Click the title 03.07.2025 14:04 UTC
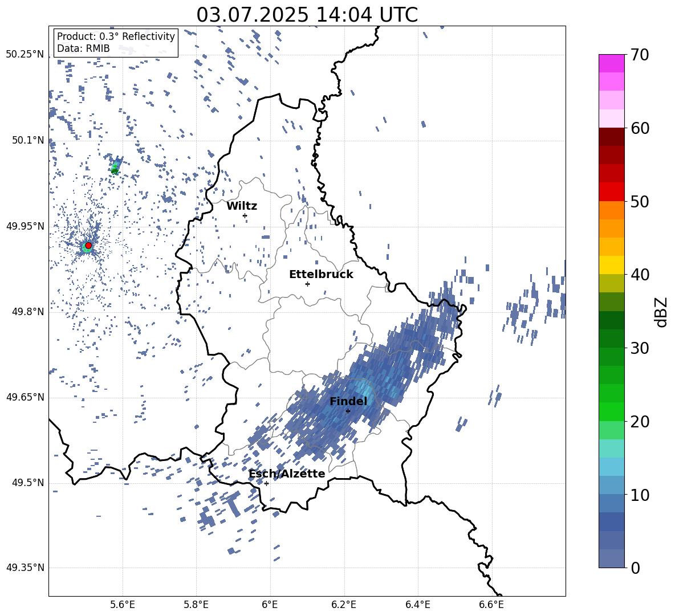Screen dimensions: 675x616 click(307, 15)
